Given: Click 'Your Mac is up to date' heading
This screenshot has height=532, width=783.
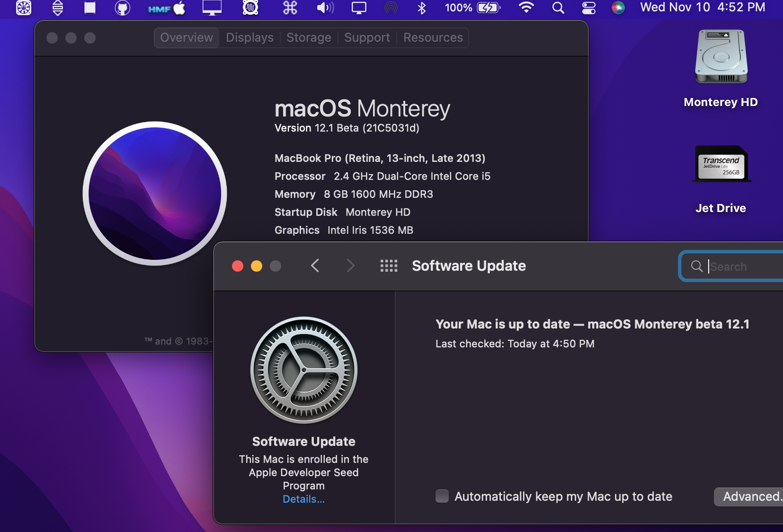Looking at the screenshot, I should [x=592, y=324].
